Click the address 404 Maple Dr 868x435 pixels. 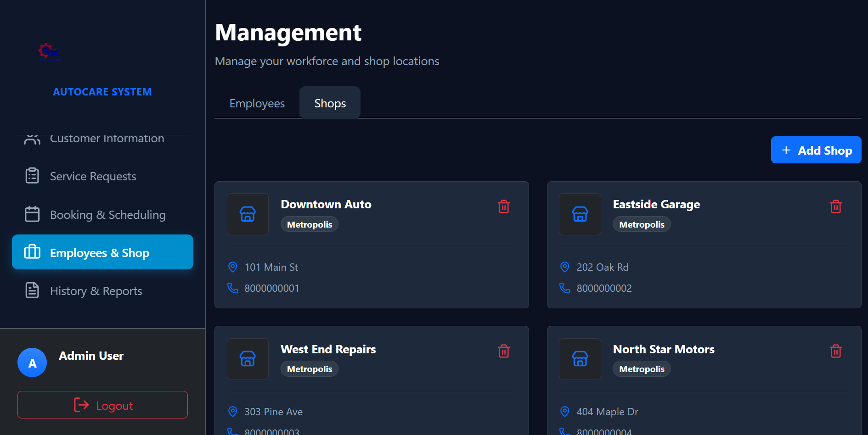pyautogui.click(x=607, y=412)
